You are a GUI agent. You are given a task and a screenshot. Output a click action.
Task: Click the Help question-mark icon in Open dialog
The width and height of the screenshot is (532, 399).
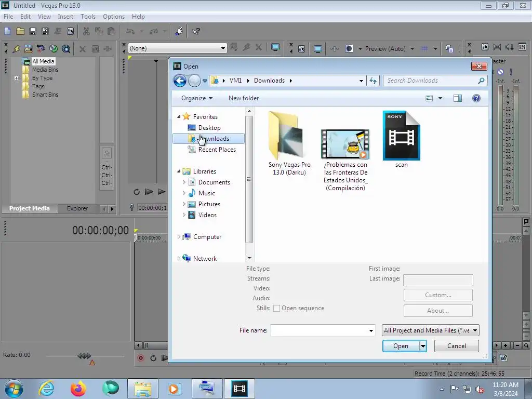(476, 98)
